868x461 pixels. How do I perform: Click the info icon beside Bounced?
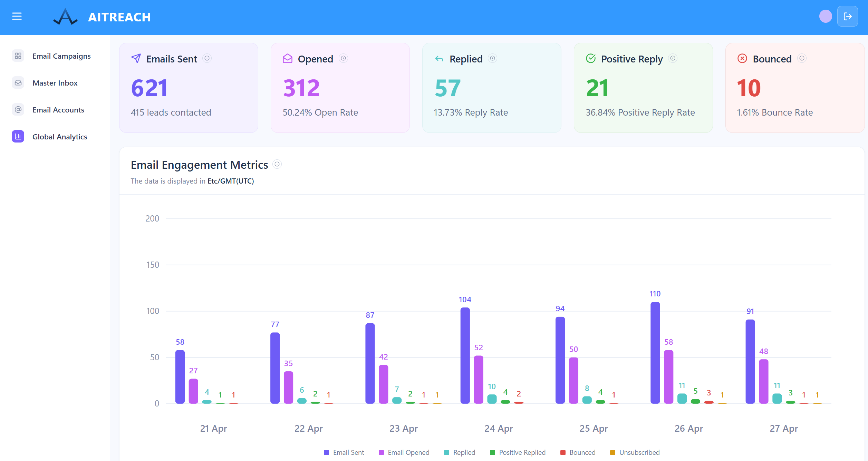point(802,58)
